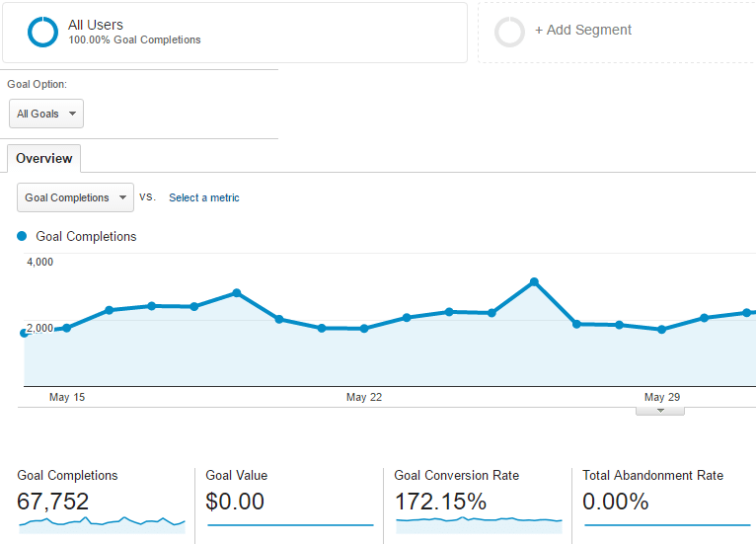The height and width of the screenshot is (544, 756).
Task: Switch to the Overview tab
Action: pos(43,159)
